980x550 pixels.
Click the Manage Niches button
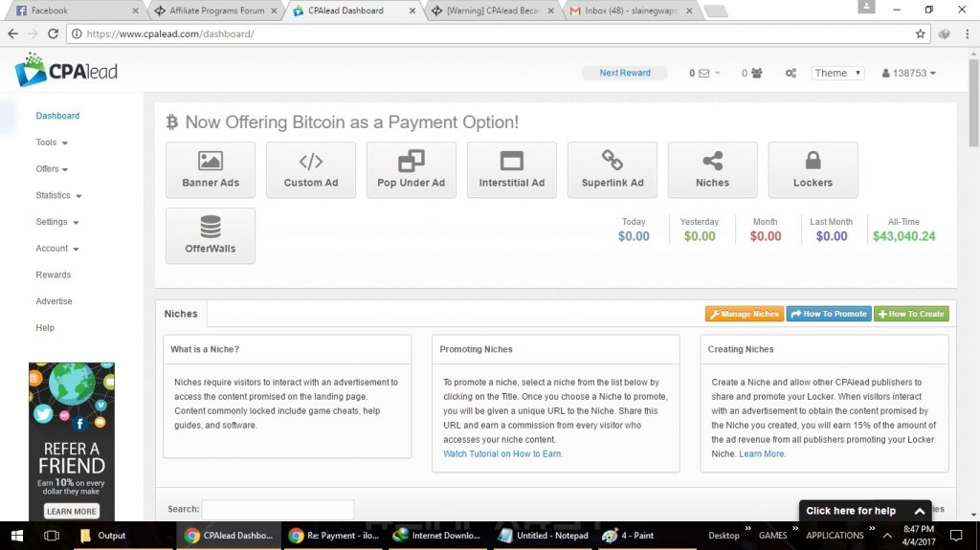click(x=745, y=314)
